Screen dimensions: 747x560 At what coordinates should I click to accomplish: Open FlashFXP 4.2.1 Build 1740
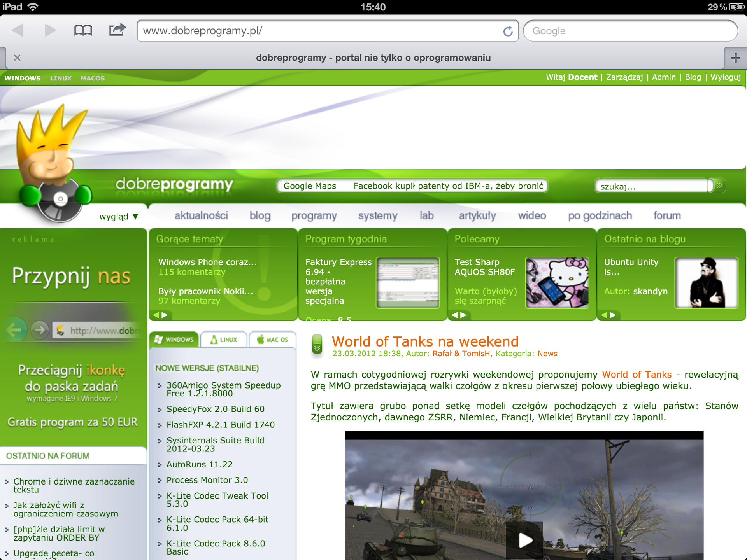221,425
